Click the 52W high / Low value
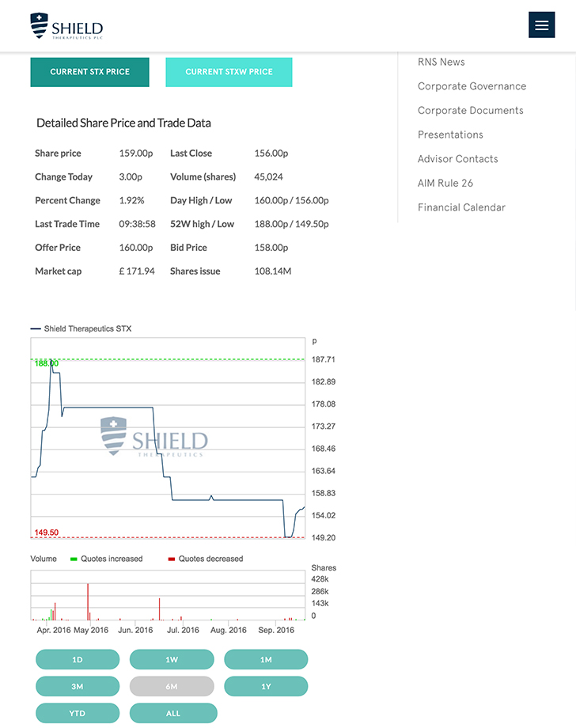This screenshot has width=576, height=728. (291, 224)
